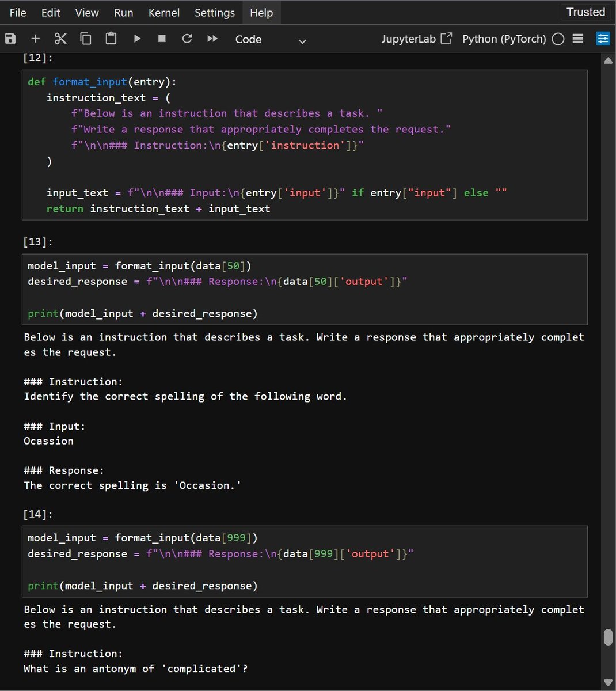Click into the format_input function code cell
Screen dimensions: 616x691
click(x=305, y=145)
